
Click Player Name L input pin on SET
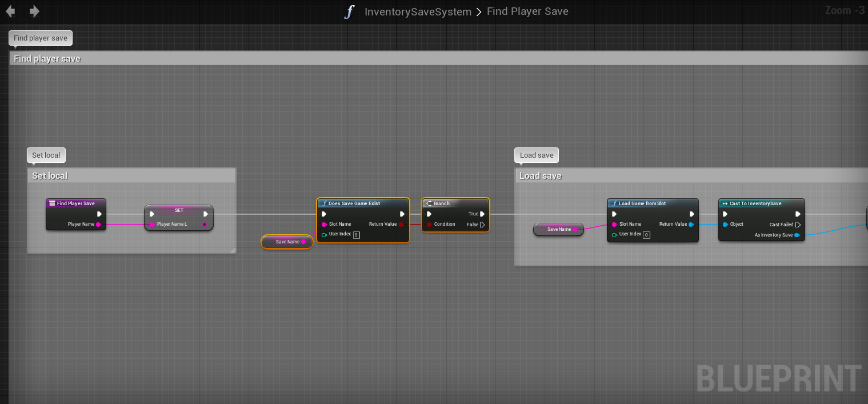[x=152, y=225]
